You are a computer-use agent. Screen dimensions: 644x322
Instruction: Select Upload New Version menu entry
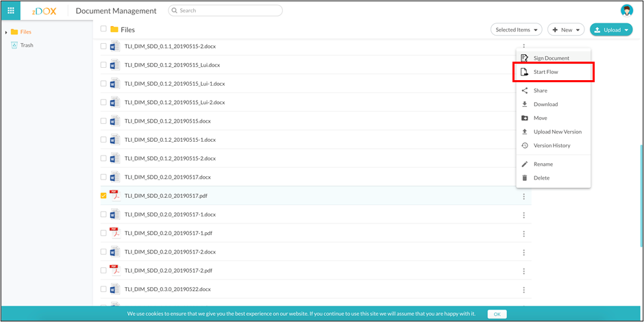pyautogui.click(x=554, y=132)
